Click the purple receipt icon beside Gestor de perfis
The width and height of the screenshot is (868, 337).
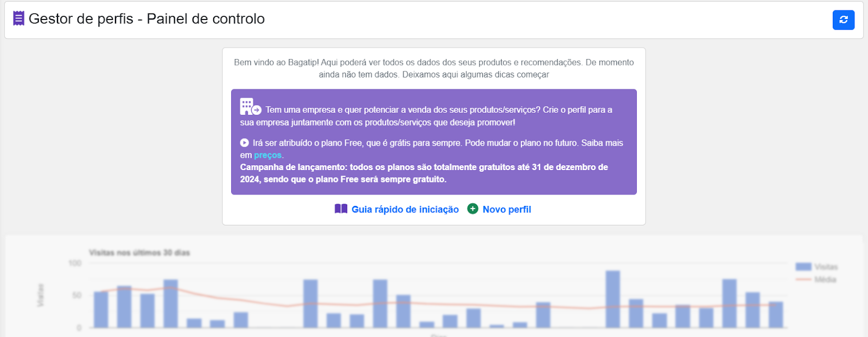coord(19,18)
